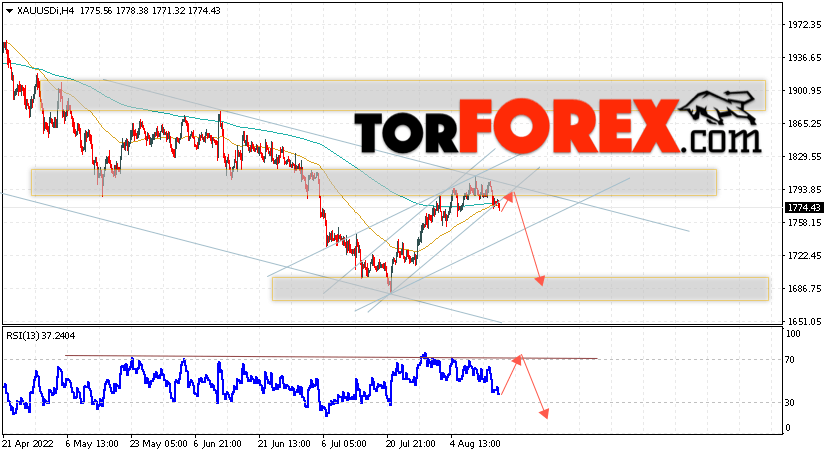
Task: Select the current price tag 1774.43
Action: click(x=804, y=207)
